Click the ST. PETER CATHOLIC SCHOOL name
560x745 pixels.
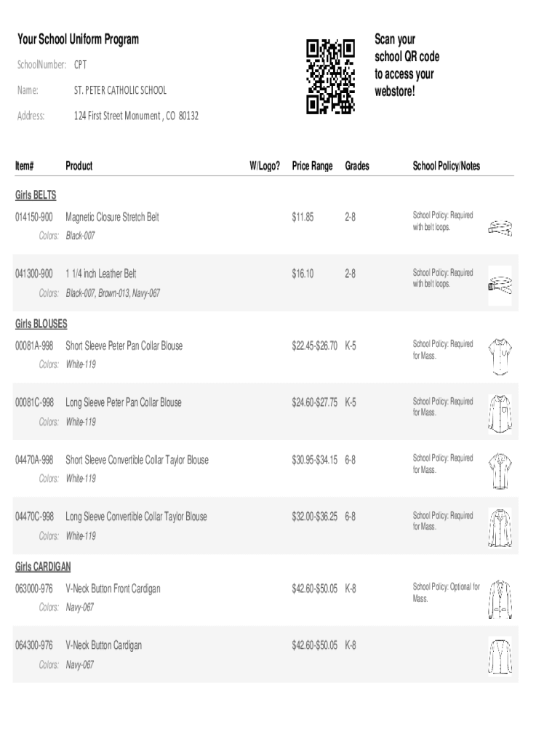120,90
